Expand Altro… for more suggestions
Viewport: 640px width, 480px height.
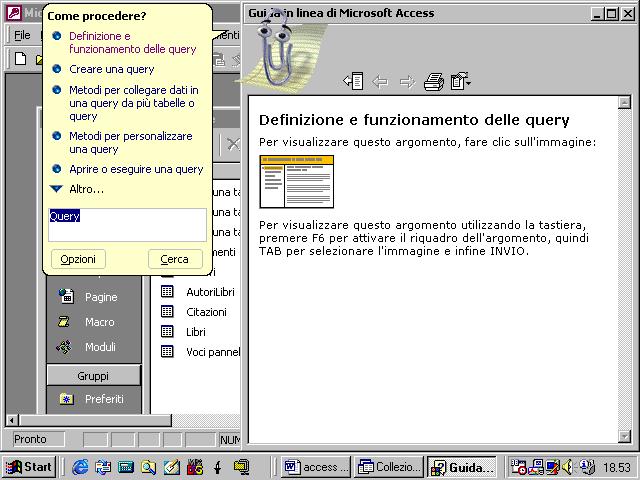point(86,189)
